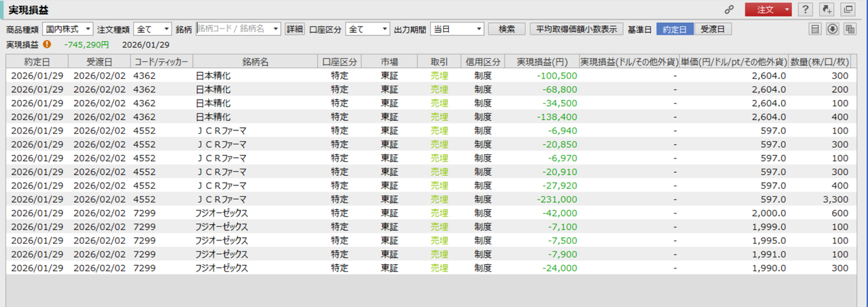The height and width of the screenshot is (307, 868).
Task: Sort by 実現損益(円) column header
Action: 542,61
